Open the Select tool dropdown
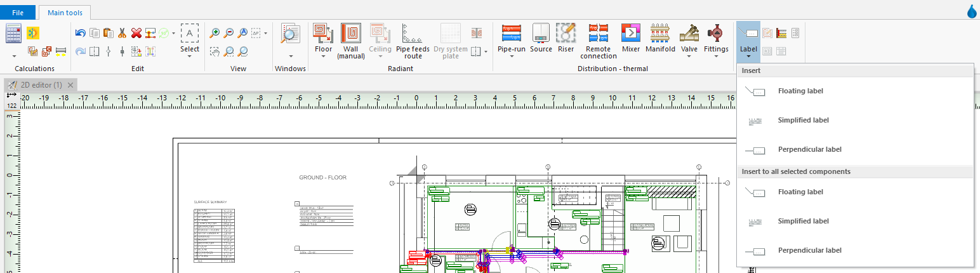Viewport: 980px width, 273px height. (x=190, y=57)
